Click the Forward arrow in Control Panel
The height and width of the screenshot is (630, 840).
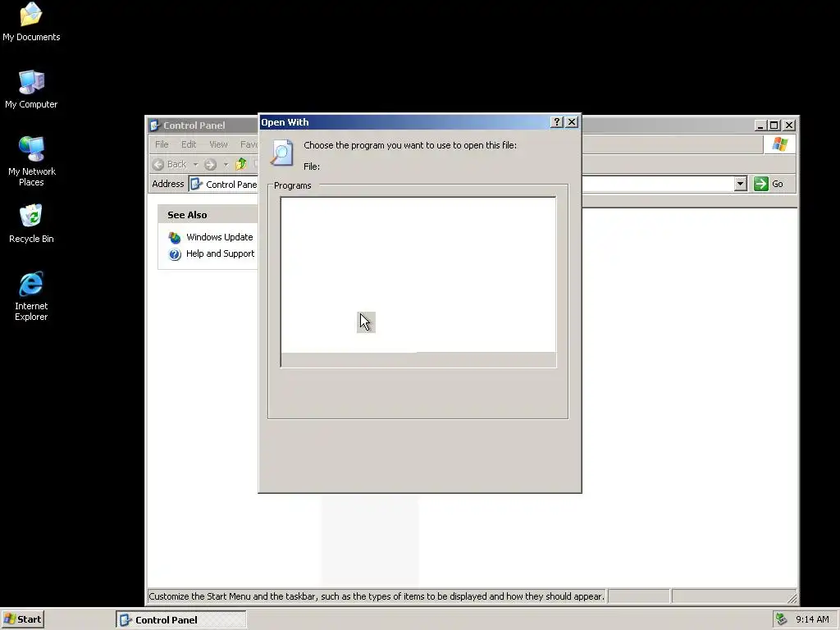(x=210, y=164)
